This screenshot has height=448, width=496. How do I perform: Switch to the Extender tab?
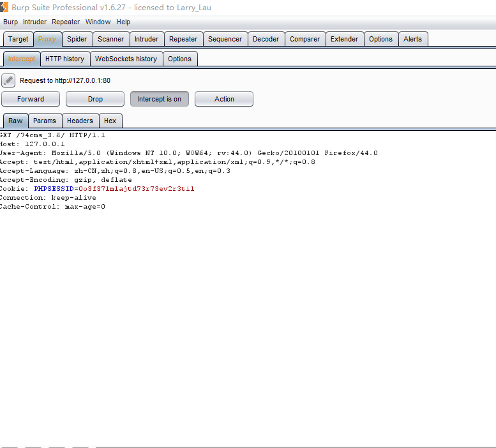tap(344, 39)
